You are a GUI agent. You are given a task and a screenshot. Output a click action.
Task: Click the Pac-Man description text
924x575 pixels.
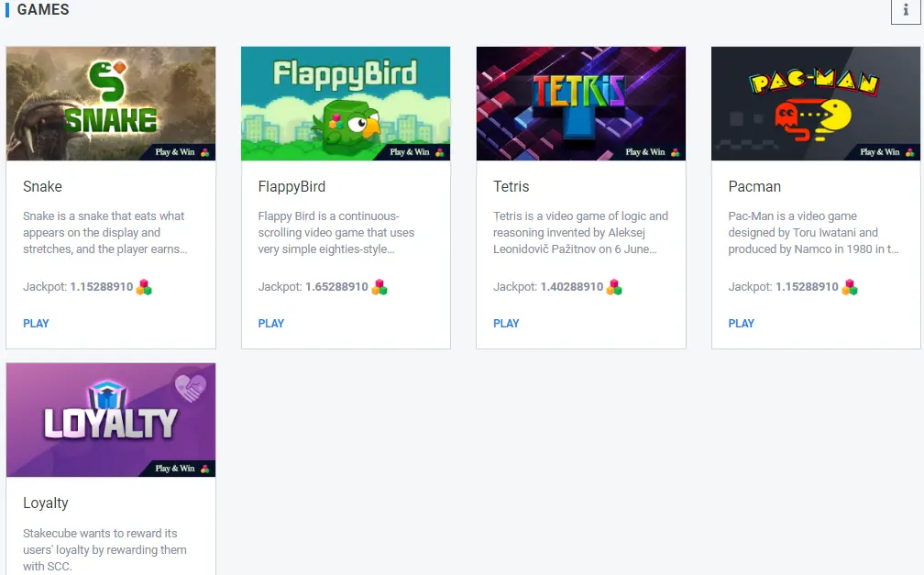[813, 232]
